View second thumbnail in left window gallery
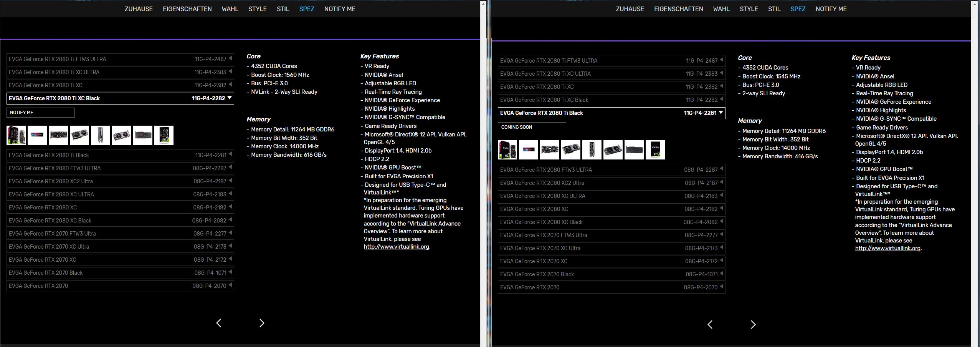 pos(37,135)
